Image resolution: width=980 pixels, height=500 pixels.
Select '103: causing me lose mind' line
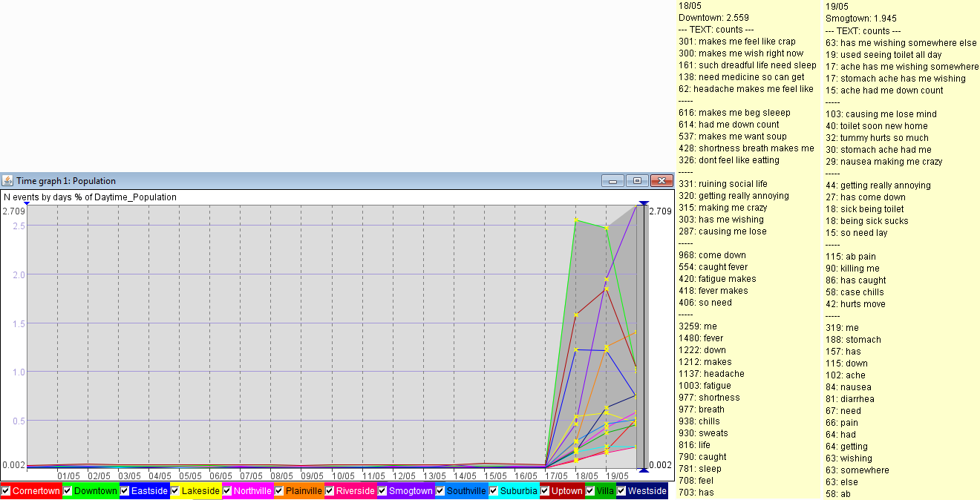[881, 114]
